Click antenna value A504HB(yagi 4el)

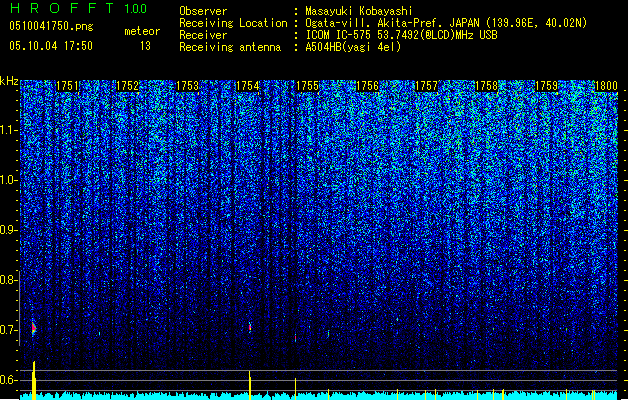(353, 47)
